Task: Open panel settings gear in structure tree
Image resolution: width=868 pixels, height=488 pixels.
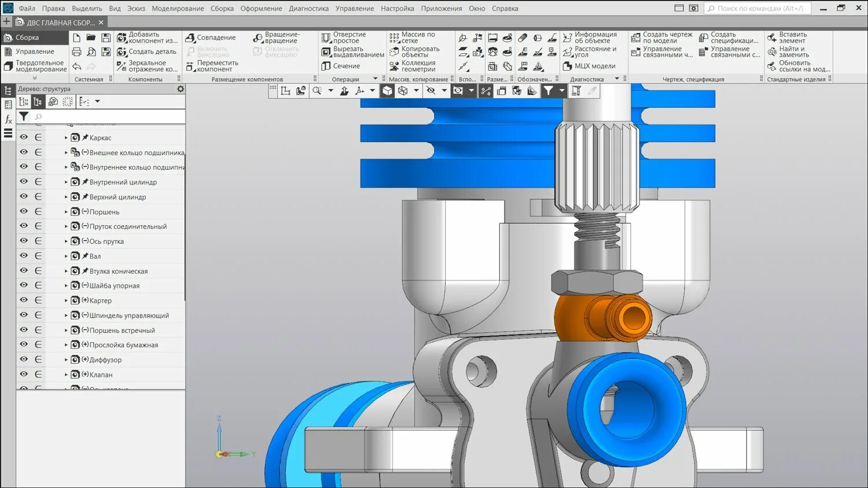Action: coord(181,89)
